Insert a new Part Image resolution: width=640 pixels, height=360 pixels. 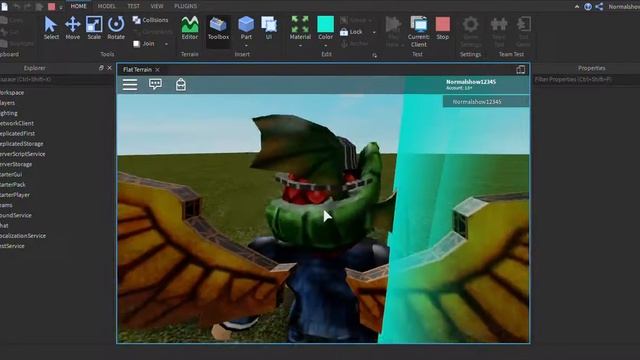pyautogui.click(x=246, y=28)
